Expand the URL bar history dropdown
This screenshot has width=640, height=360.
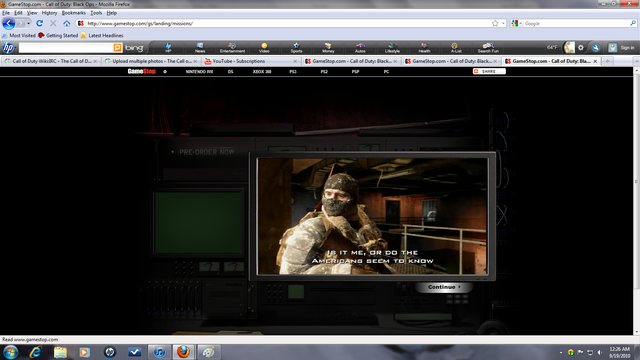click(x=503, y=23)
